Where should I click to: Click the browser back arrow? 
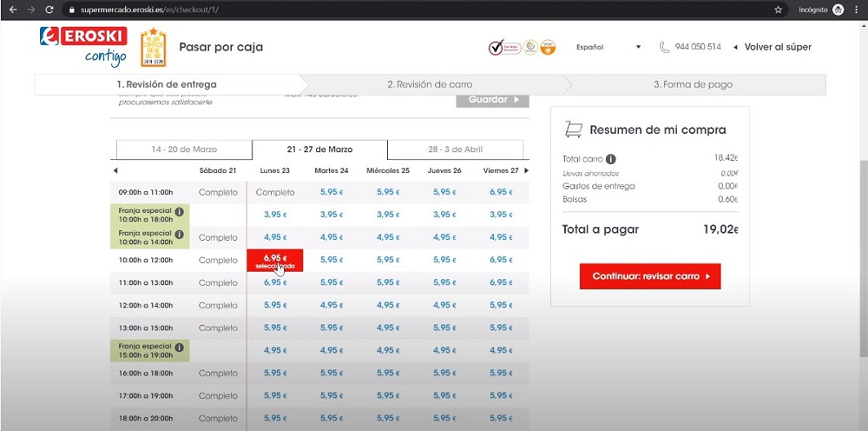pyautogui.click(x=12, y=10)
